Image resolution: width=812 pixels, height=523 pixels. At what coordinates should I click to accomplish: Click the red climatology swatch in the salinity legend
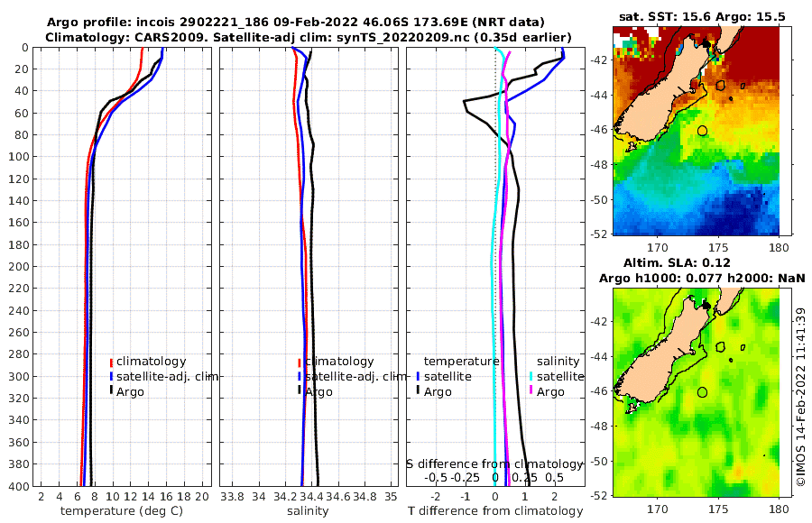300,362
